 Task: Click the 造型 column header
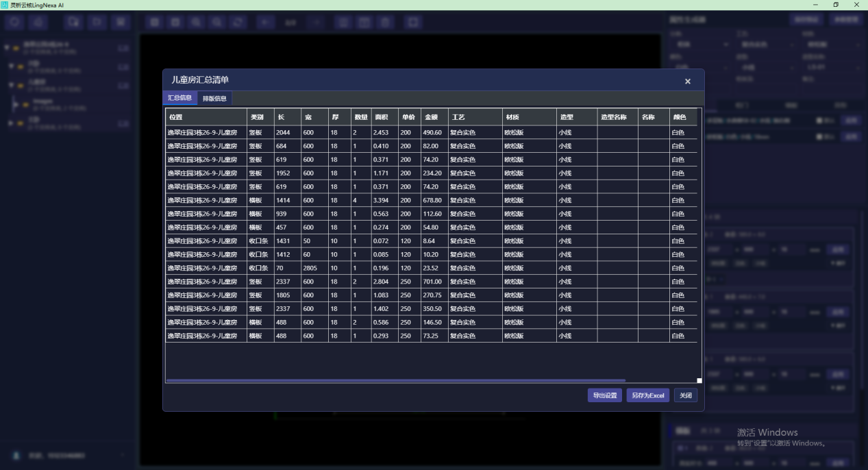(x=577, y=117)
